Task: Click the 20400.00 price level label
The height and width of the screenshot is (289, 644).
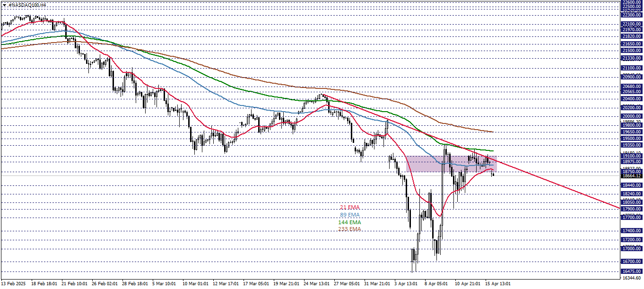Action: (x=632, y=99)
